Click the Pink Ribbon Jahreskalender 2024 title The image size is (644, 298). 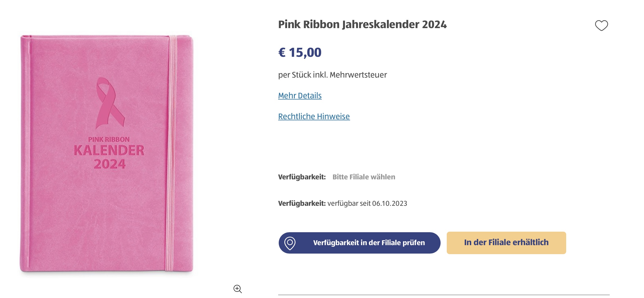point(362,24)
